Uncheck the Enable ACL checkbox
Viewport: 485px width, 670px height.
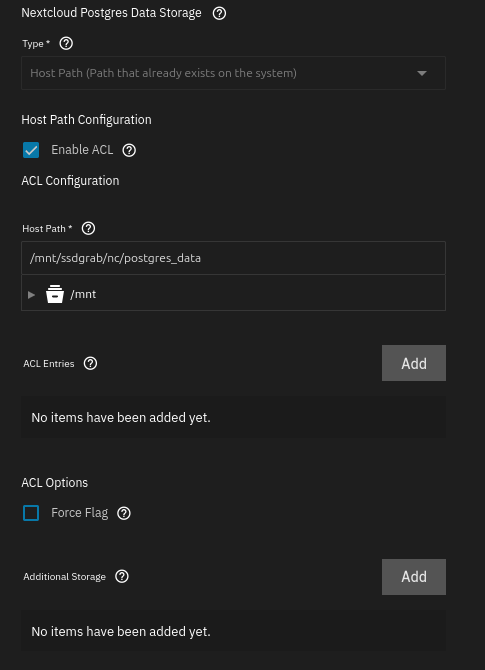(31, 150)
